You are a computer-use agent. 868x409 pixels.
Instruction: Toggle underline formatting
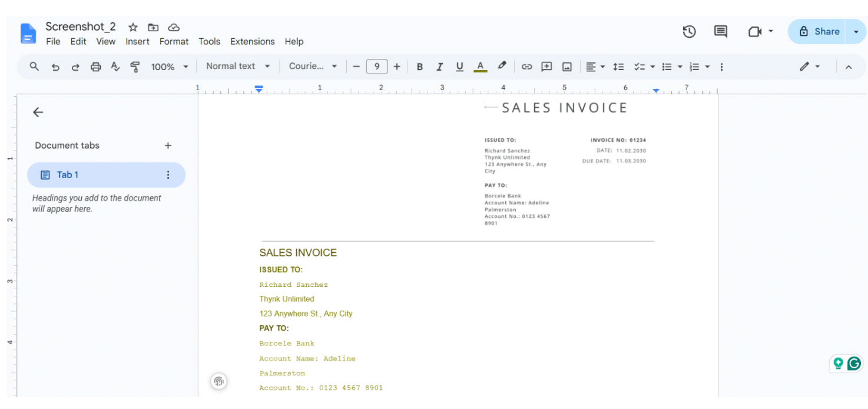click(x=459, y=67)
